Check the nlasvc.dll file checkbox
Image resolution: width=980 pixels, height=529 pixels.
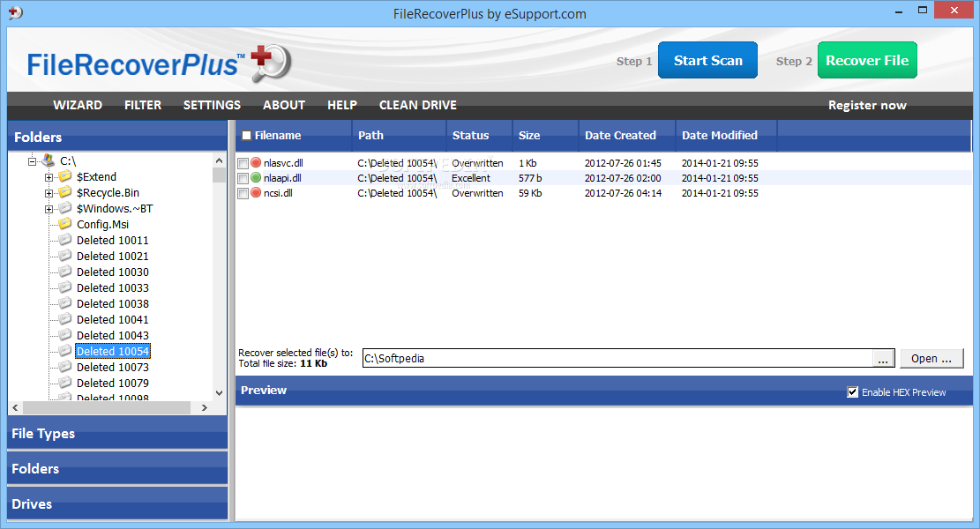pyautogui.click(x=243, y=164)
